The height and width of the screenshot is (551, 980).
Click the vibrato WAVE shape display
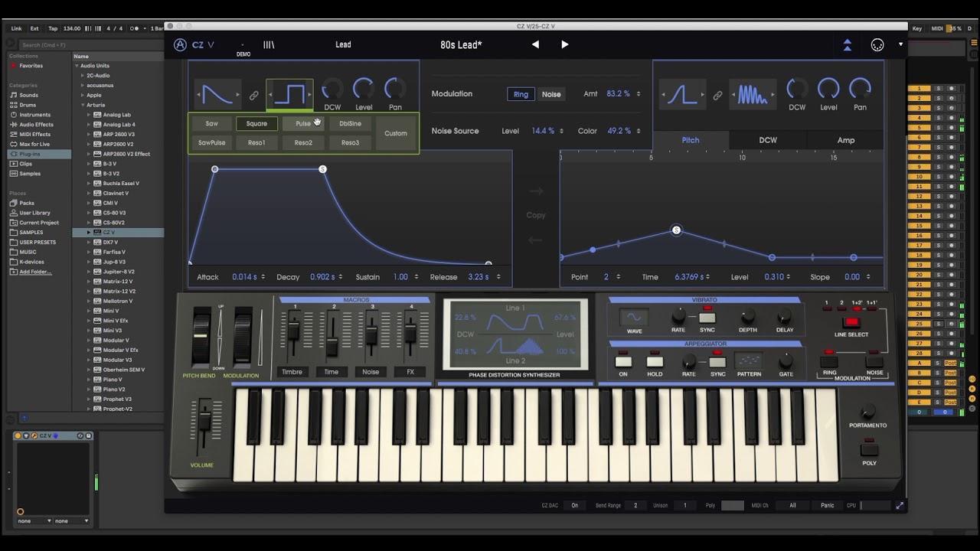click(x=634, y=317)
